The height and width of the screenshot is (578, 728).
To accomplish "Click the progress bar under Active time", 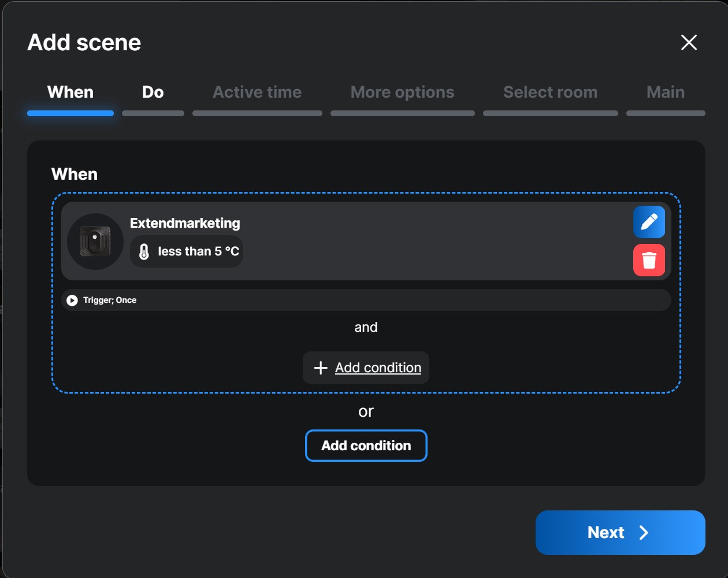I will (x=257, y=113).
